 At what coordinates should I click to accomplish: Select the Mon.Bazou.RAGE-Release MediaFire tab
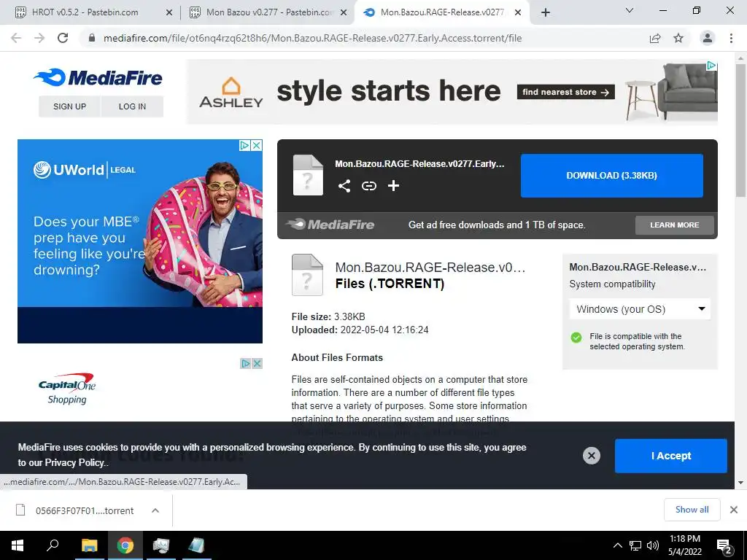pyautogui.click(x=442, y=12)
